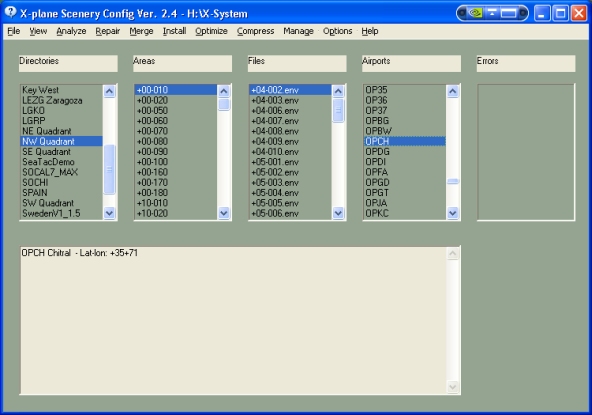Click Airports scrollbar thumb

[x=453, y=182]
